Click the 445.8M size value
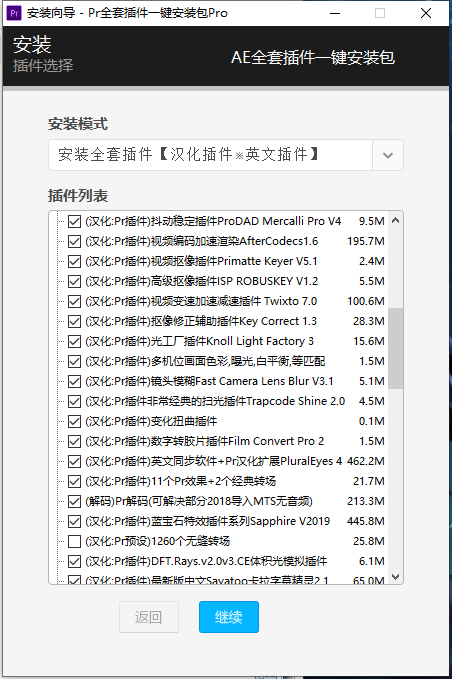 [365, 521]
